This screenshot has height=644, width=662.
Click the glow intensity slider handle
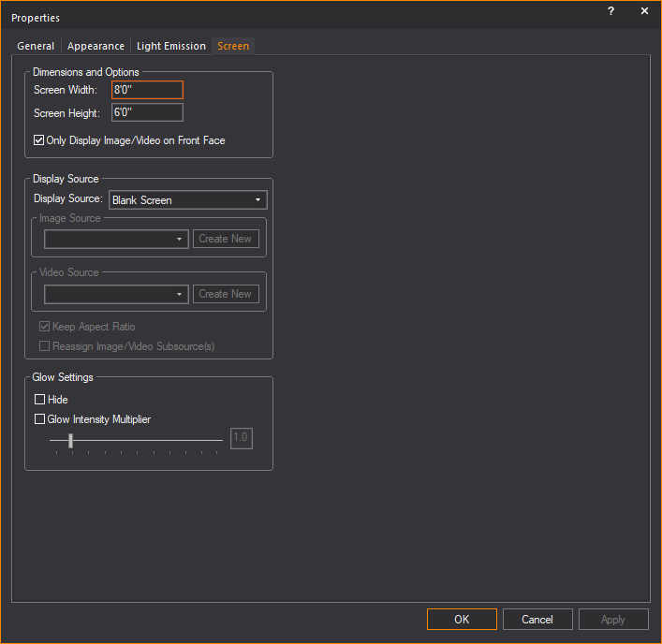pyautogui.click(x=71, y=440)
